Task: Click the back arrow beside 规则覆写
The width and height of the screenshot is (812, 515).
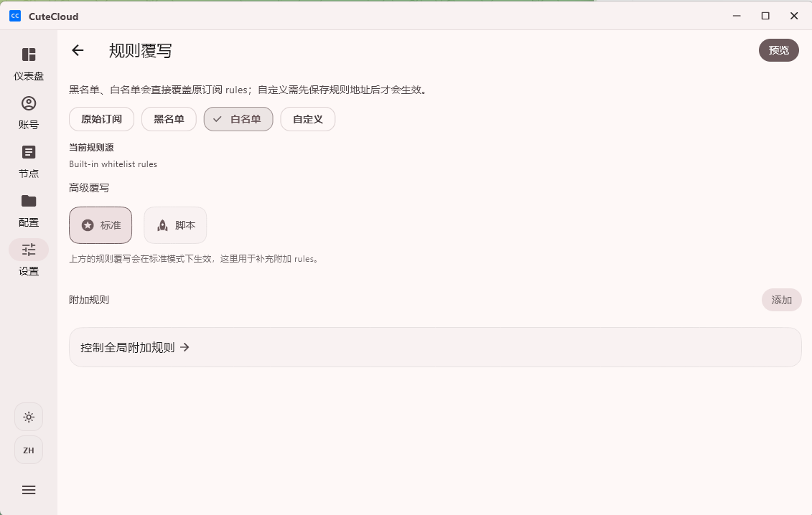Action: click(x=78, y=51)
